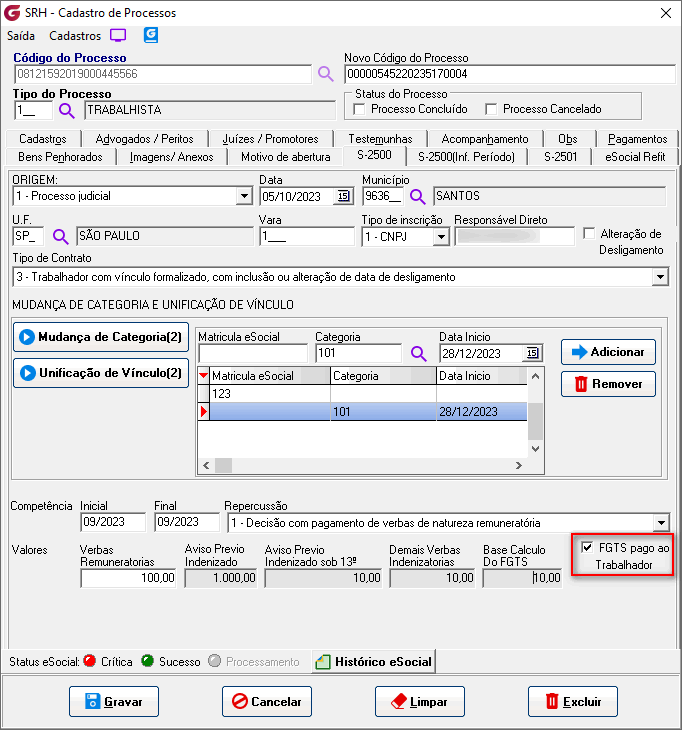Click magnifier next to Tipo do Processo

[67, 110]
